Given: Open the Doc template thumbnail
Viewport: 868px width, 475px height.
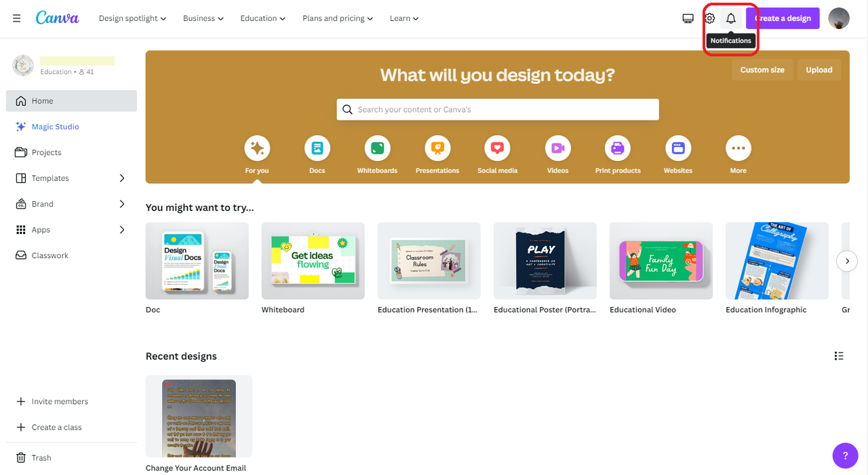Looking at the screenshot, I should pos(197,261).
